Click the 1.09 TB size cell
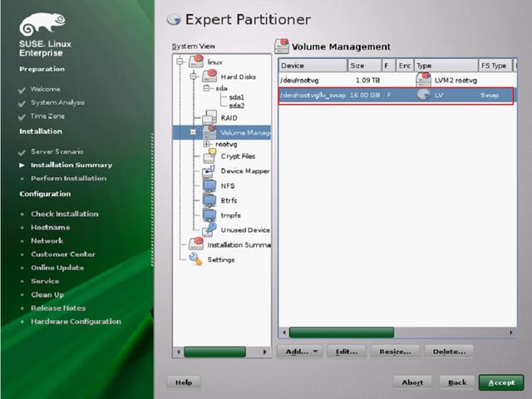This screenshot has height=399, width=532. pos(367,81)
